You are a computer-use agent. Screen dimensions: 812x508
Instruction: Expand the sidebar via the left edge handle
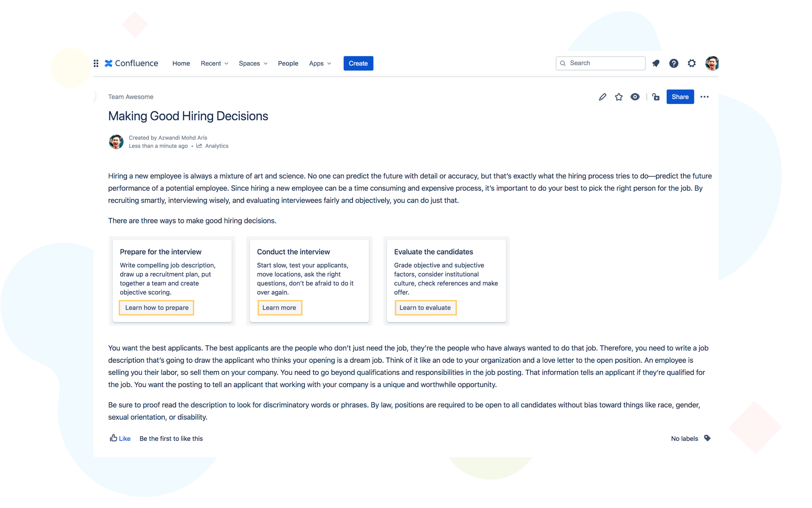94,97
